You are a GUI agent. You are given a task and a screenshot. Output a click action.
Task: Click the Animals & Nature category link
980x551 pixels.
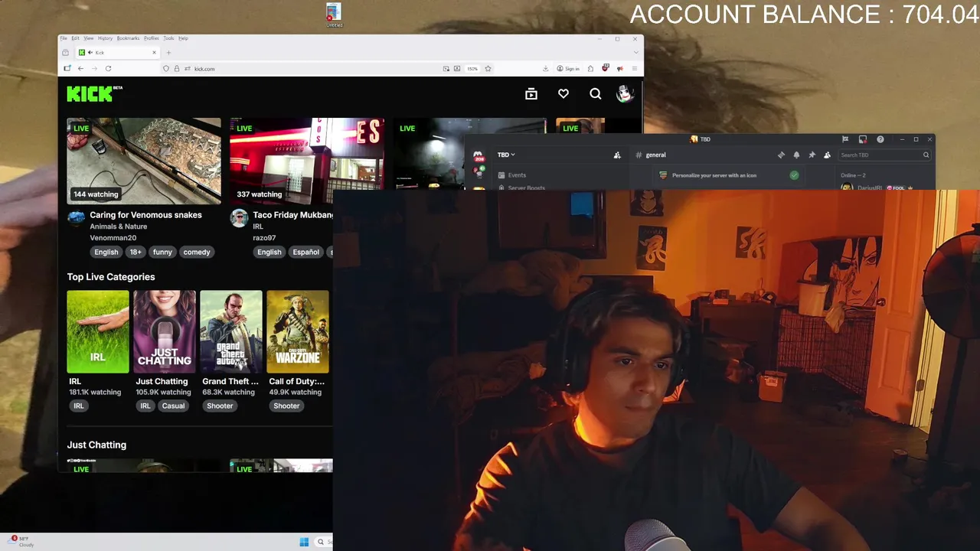pyautogui.click(x=118, y=227)
